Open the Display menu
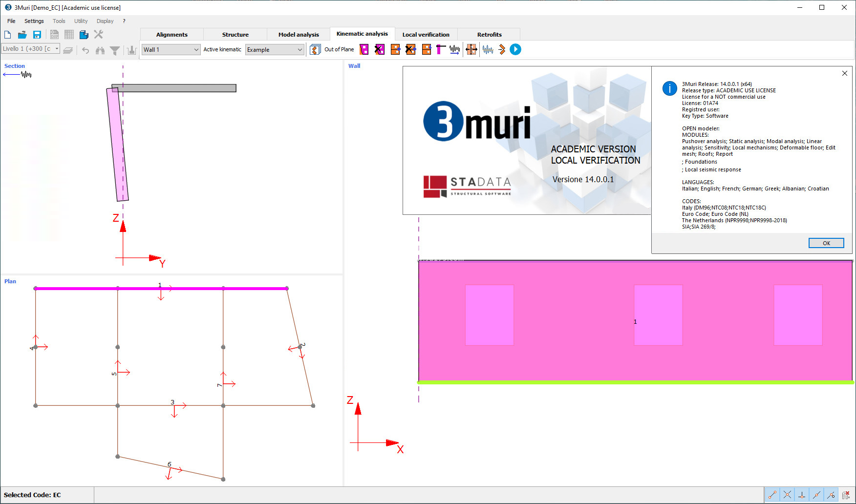The image size is (856, 504). point(105,21)
